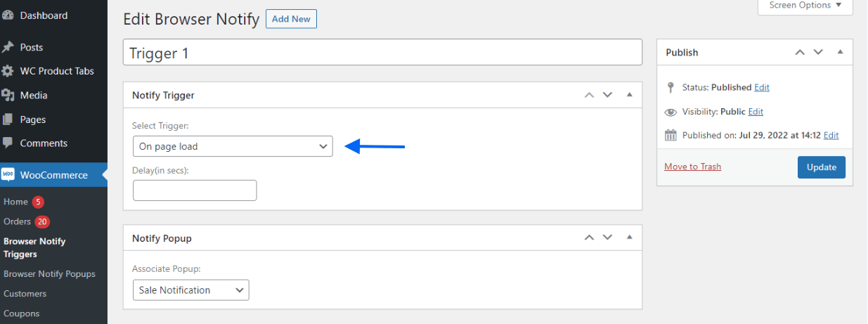Click the Posts pushpin icon

pyautogui.click(x=8, y=47)
